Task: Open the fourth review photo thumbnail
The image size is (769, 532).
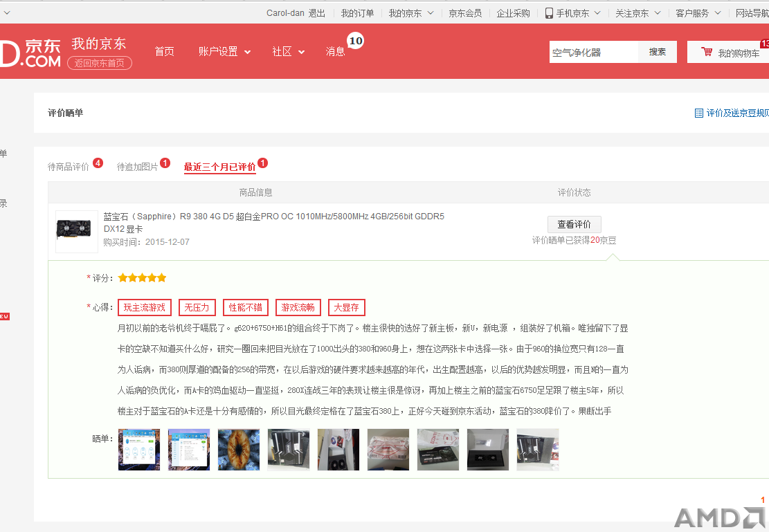Action: (x=289, y=450)
